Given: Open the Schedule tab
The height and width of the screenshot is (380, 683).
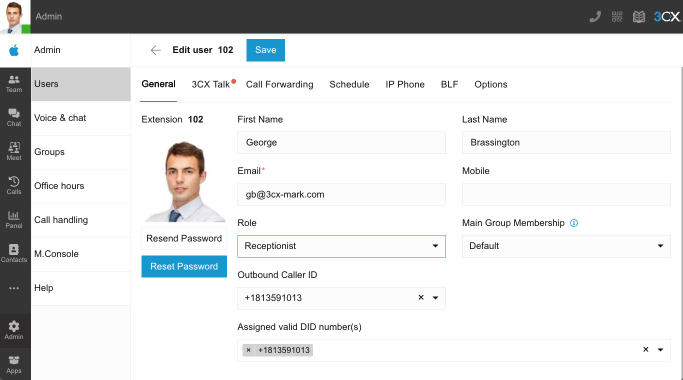Looking at the screenshot, I should (349, 85).
